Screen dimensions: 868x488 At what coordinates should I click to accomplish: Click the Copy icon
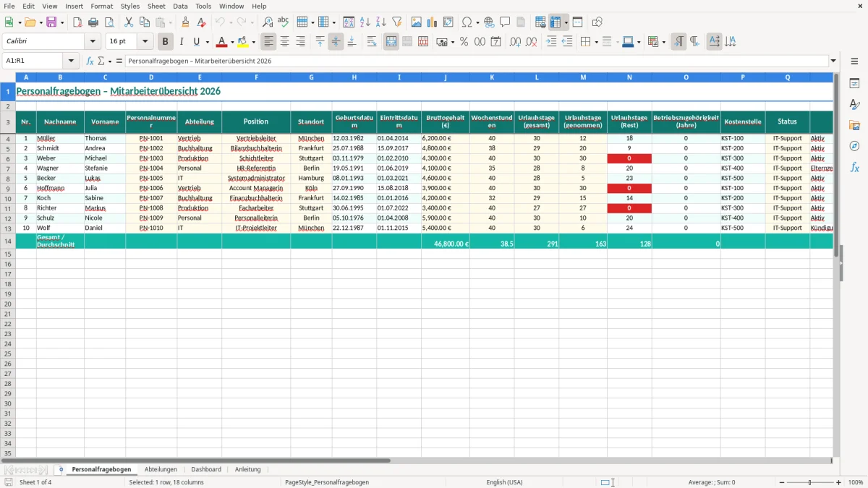pyautogui.click(x=145, y=22)
